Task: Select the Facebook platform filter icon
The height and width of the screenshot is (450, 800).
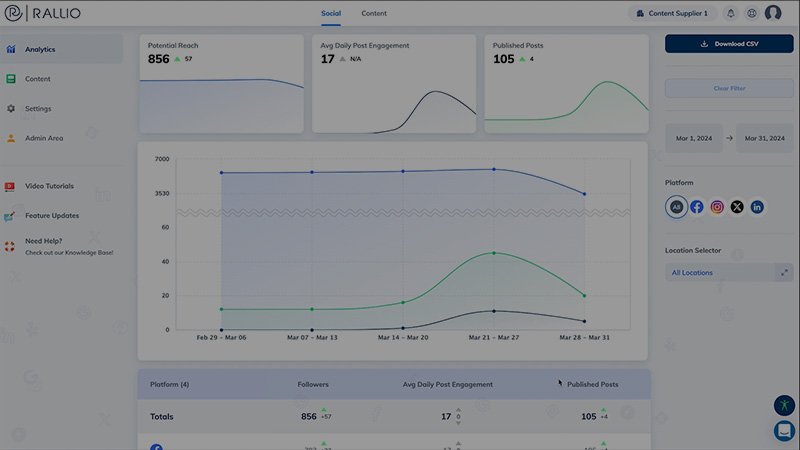Action: [x=697, y=207]
